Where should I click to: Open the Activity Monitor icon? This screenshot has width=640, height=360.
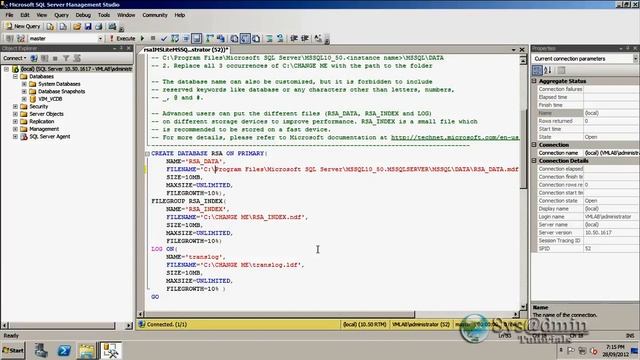click(x=112, y=27)
